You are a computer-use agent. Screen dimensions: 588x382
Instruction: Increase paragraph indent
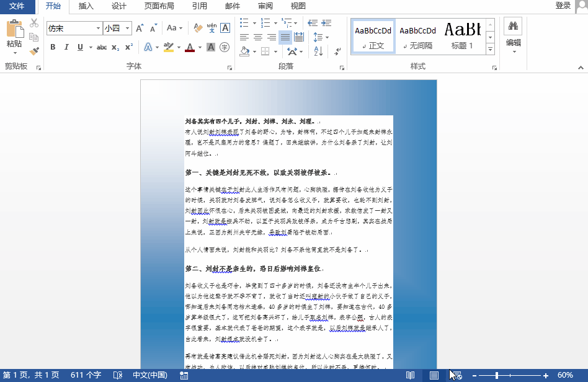[326, 23]
